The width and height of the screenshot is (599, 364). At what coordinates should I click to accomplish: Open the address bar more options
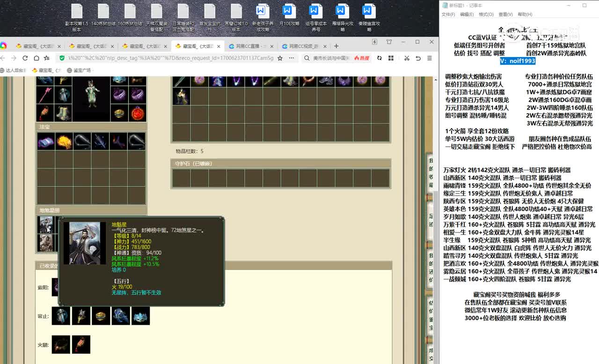click(x=291, y=58)
